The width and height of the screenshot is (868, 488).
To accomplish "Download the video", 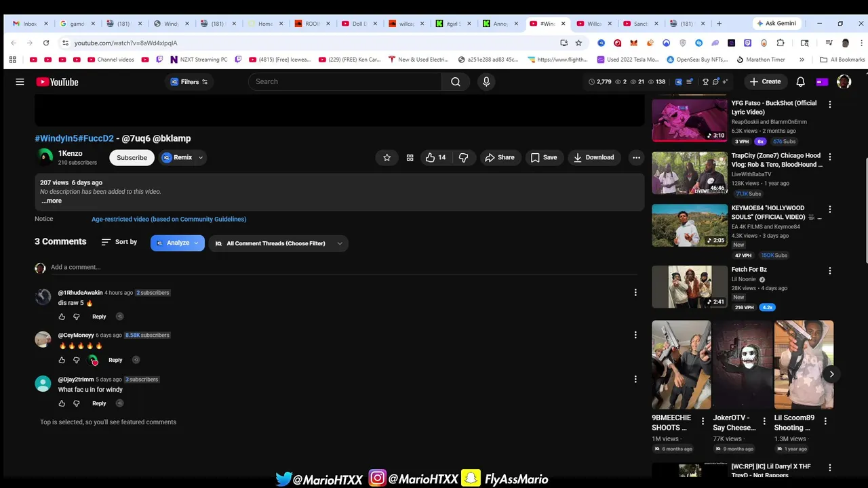I will [594, 157].
